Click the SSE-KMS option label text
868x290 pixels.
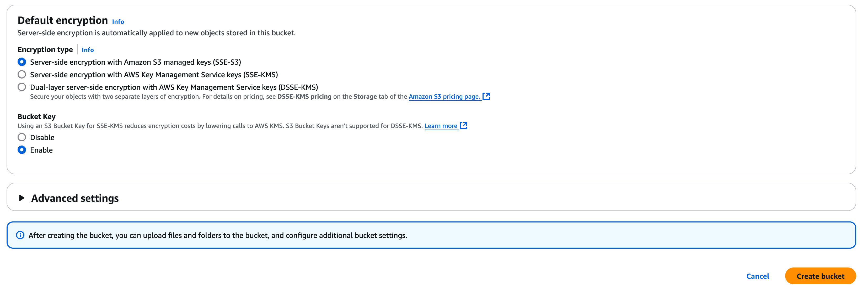pyautogui.click(x=154, y=75)
